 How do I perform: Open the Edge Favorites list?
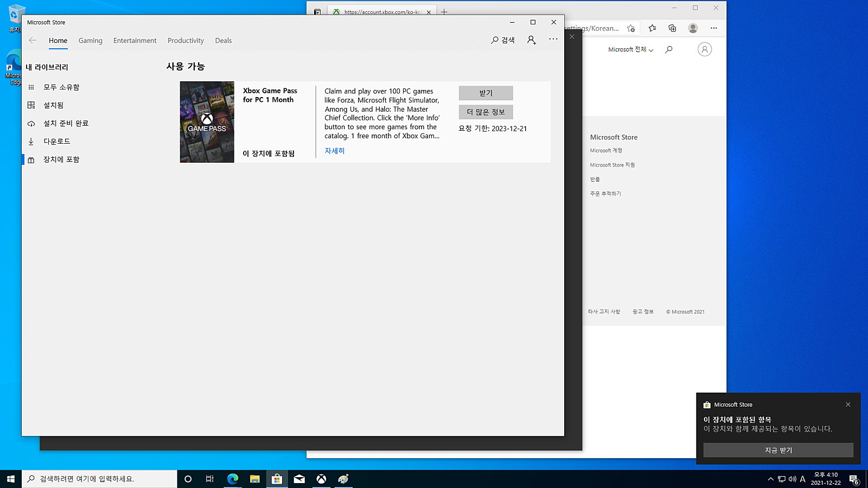(x=652, y=28)
